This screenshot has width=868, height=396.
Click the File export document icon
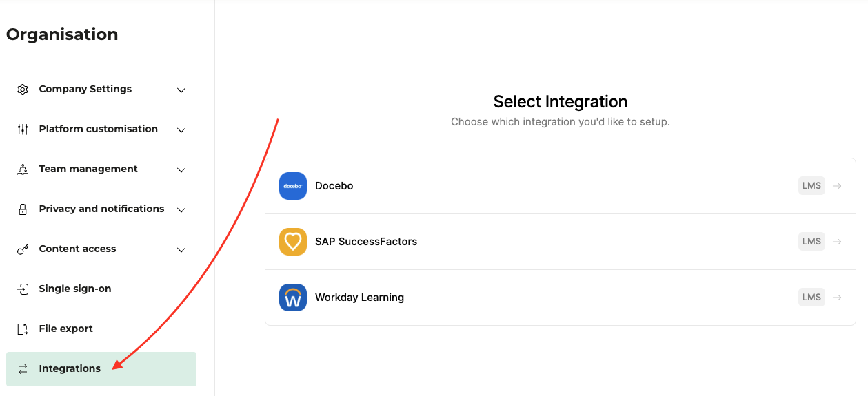point(23,329)
